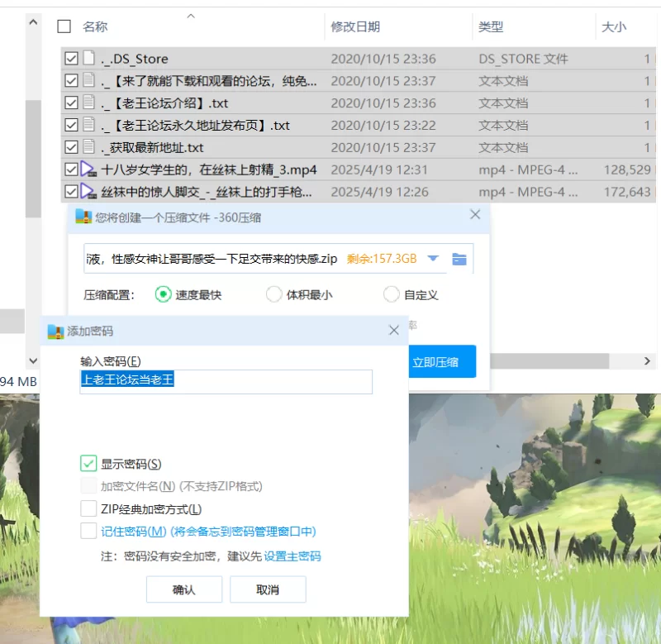Click the 360压缩 logo in the compress dialog title
The width and height of the screenshot is (661, 644).
[83, 216]
